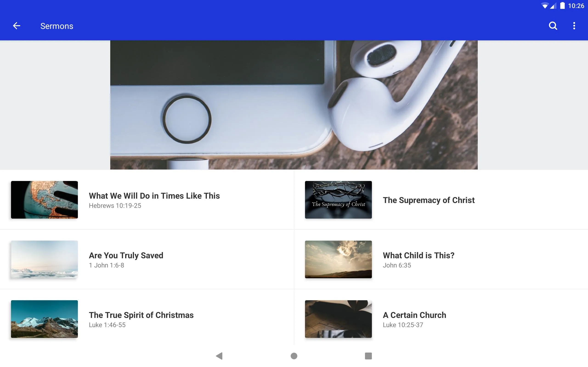Tap battery status icon in status bar
The height and width of the screenshot is (367, 588).
point(560,6)
